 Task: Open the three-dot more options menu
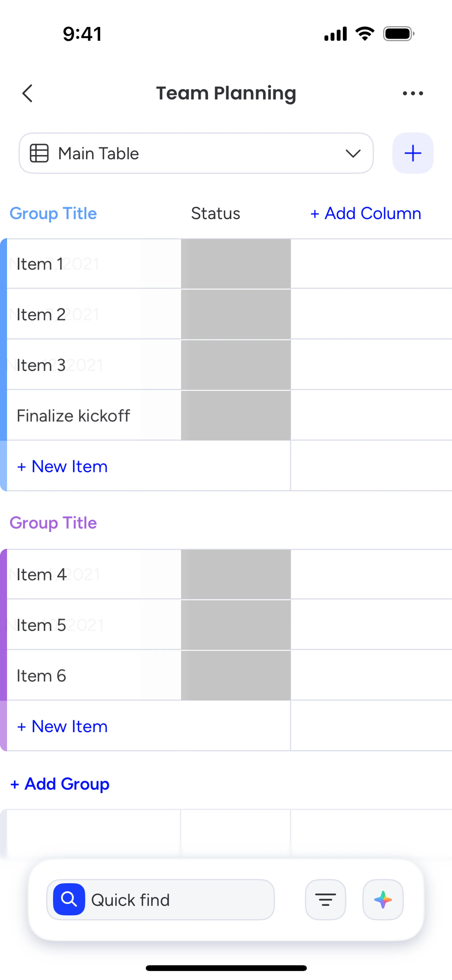(x=413, y=93)
